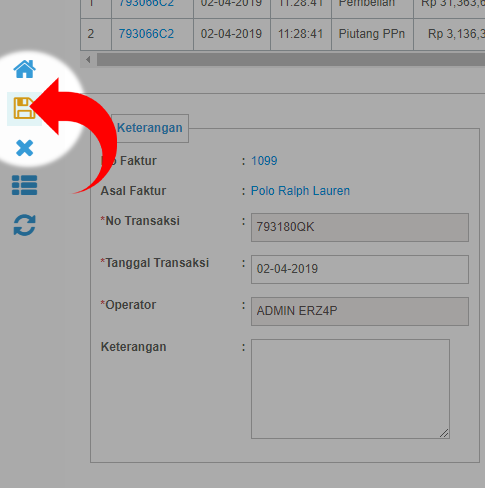This screenshot has height=488, width=485.
Task: Save the transaction with floppy icon
Action: click(x=24, y=108)
